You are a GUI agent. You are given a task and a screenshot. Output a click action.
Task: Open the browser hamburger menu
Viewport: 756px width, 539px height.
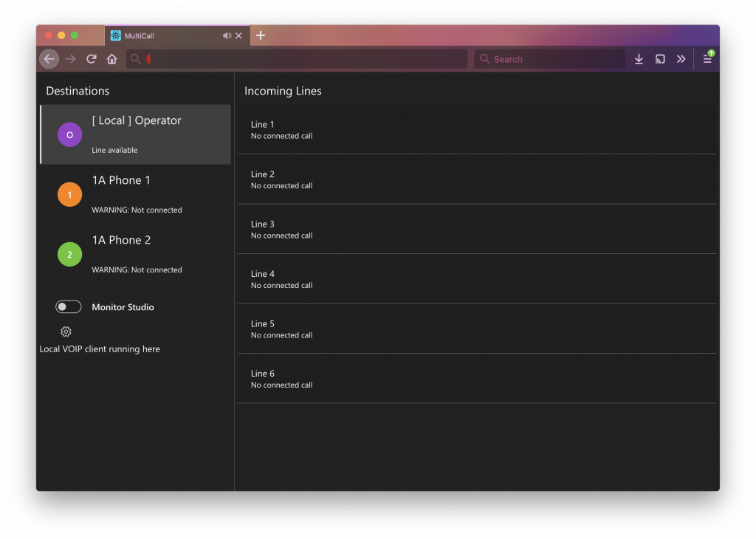click(707, 59)
